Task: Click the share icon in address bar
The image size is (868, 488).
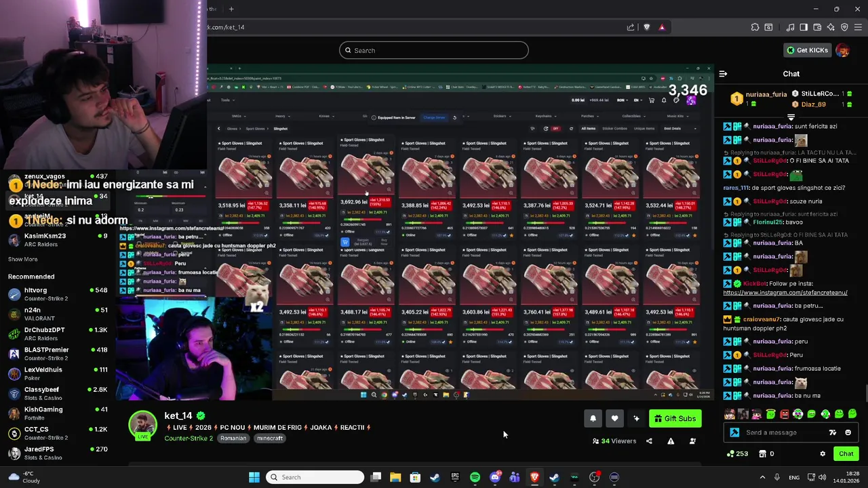Action: (x=631, y=27)
